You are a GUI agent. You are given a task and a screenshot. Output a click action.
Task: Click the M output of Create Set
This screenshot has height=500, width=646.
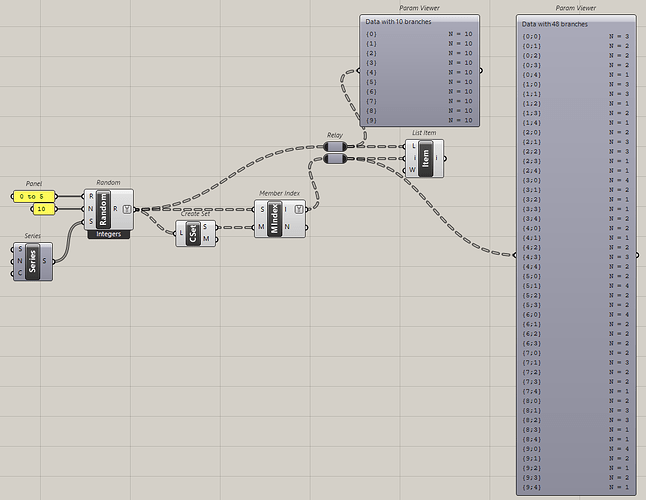[x=206, y=239]
